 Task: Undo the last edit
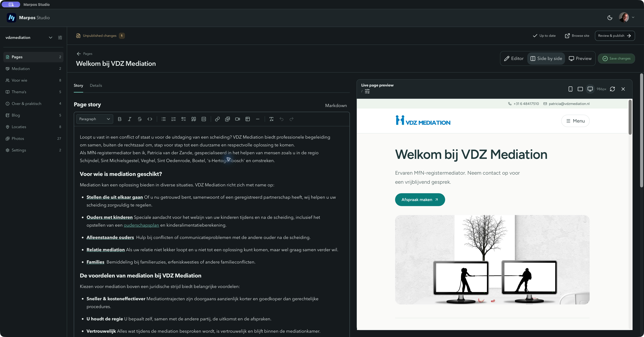click(x=281, y=119)
